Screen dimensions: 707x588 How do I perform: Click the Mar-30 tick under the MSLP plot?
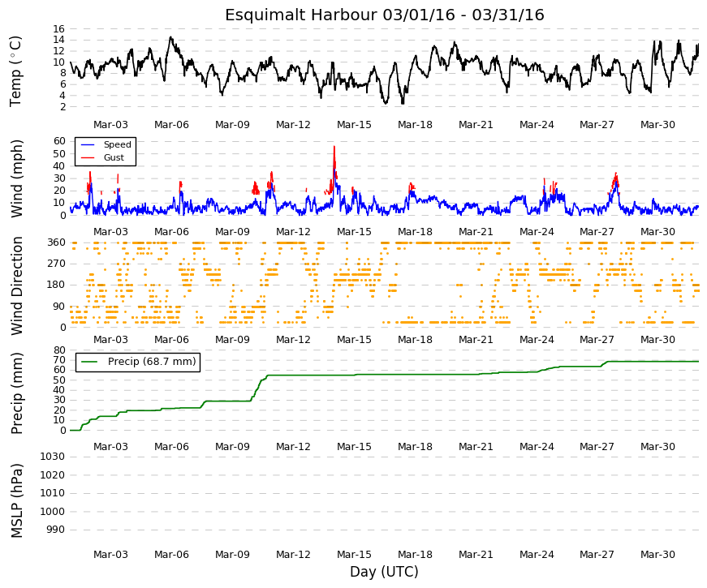coord(657,555)
